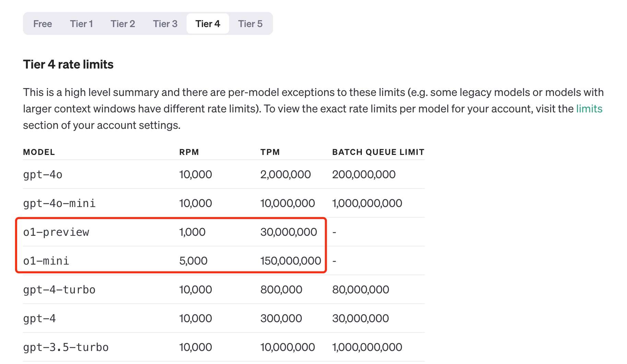Click gpt-4-turbo TPM value 800,000
The width and height of the screenshot is (627, 364).
point(281,290)
